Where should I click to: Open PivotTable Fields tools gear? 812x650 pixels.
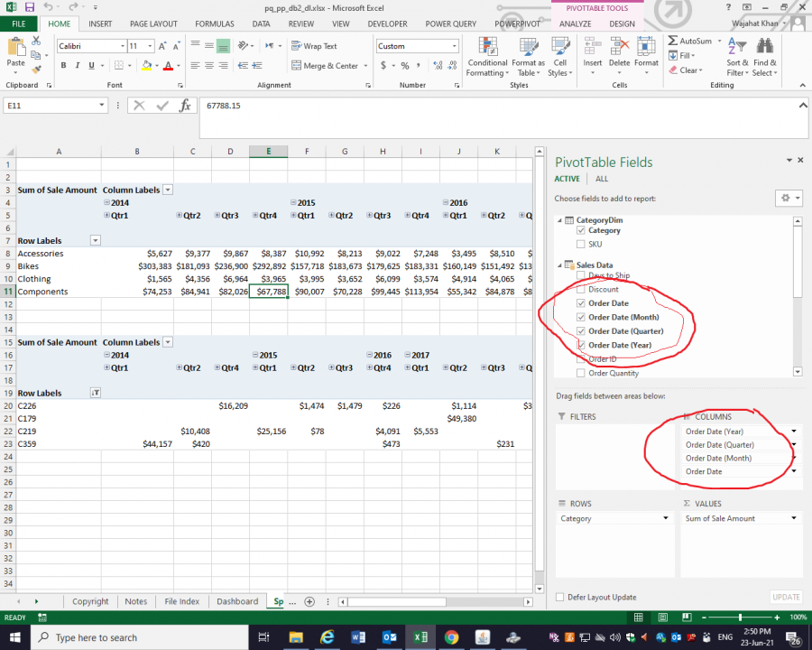coord(789,198)
